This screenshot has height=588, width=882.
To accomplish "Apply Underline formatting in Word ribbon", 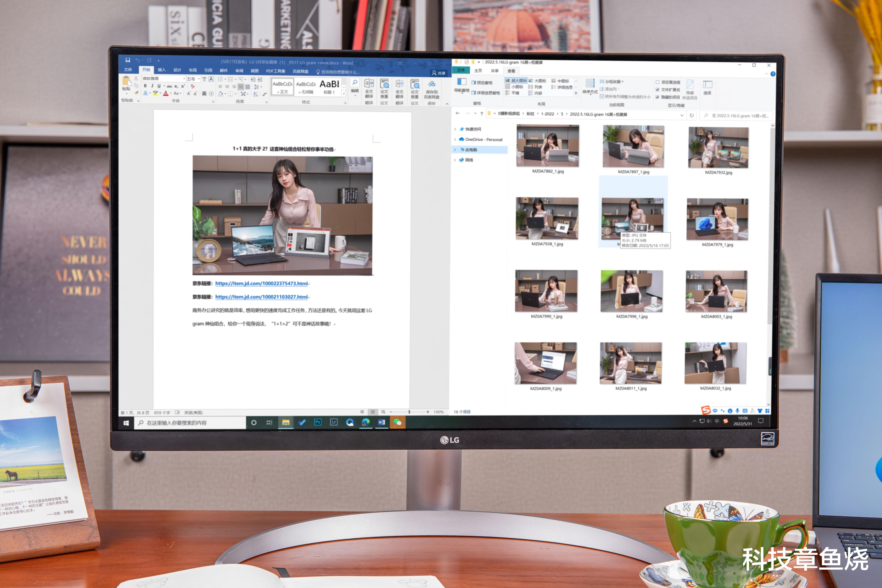I will click(159, 86).
